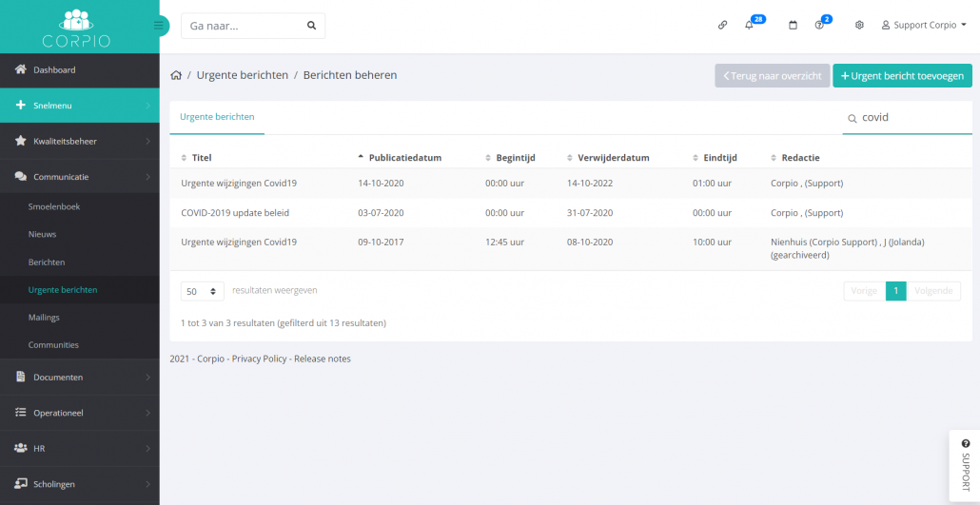
Task: Expand the Kwaliteitsbeheer sidebar section
Action: click(x=80, y=142)
